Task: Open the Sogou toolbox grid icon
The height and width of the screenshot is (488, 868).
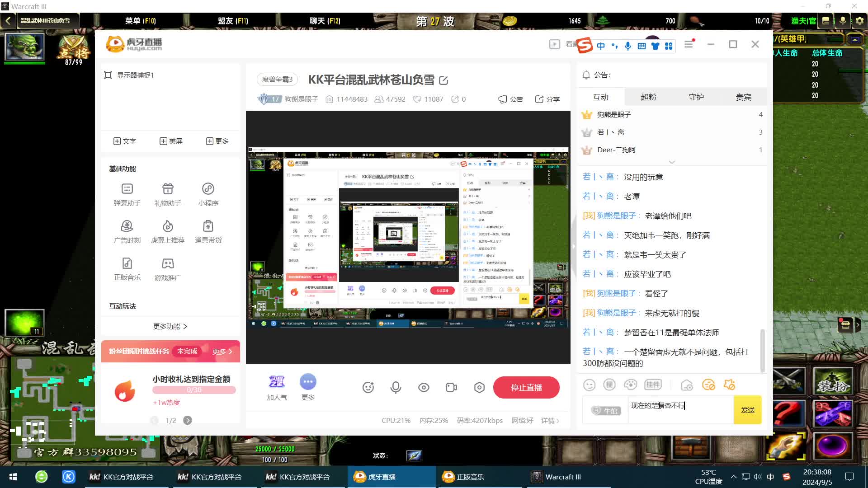Action: click(x=669, y=46)
